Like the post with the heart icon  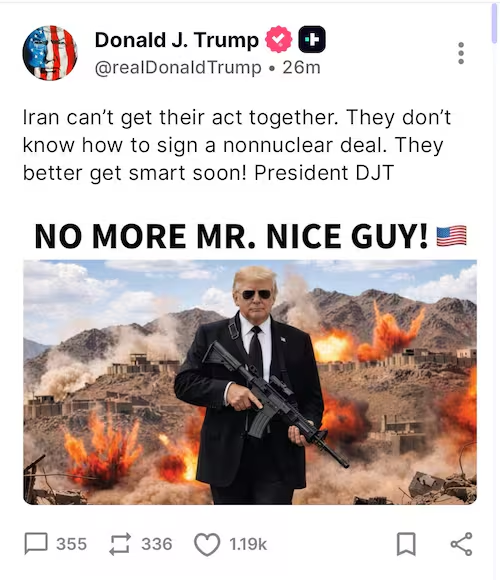[207, 544]
